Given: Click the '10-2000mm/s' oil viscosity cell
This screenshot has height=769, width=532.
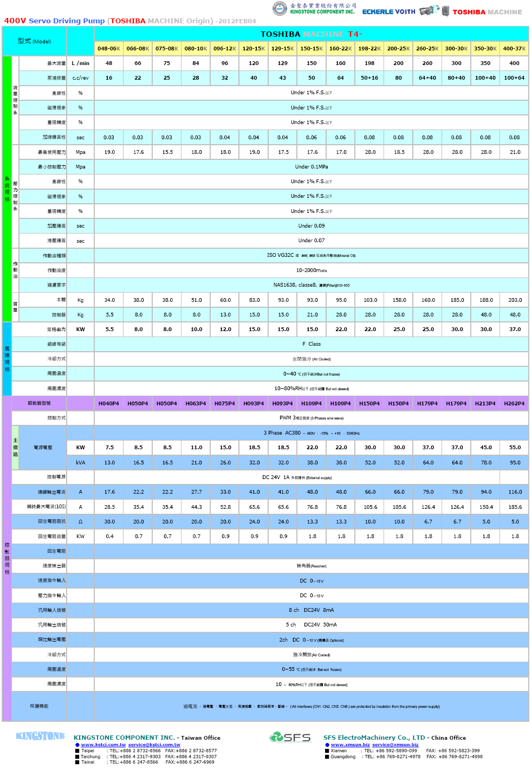Looking at the screenshot, I should click(x=312, y=270).
